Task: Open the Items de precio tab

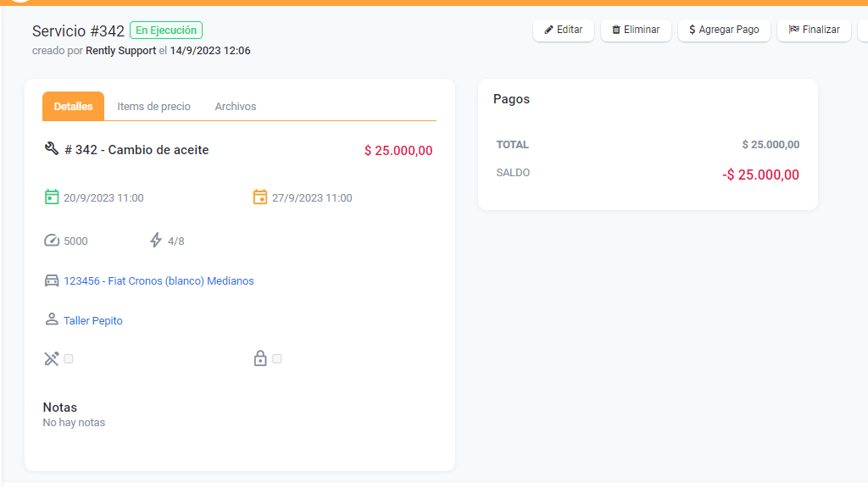Action: 153,107
